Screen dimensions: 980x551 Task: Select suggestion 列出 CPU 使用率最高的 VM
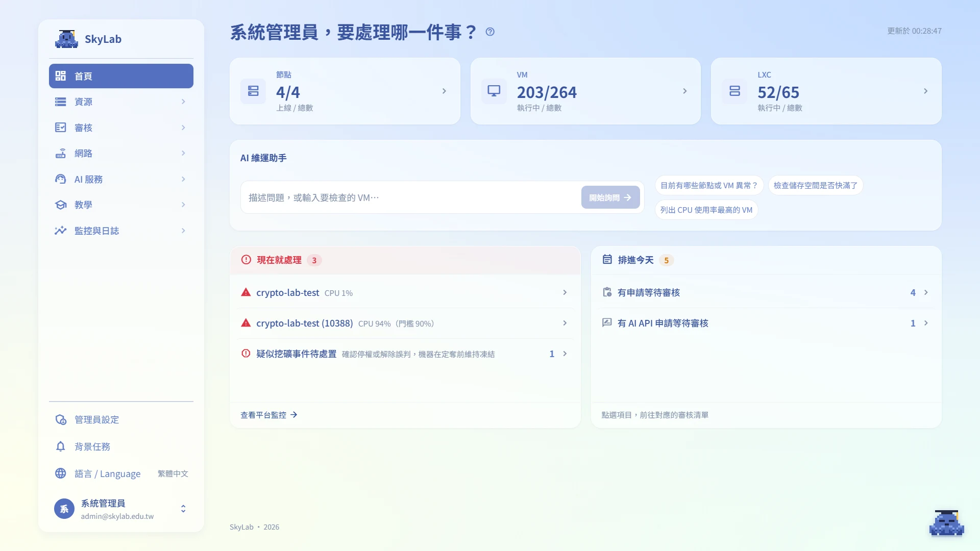[706, 210]
